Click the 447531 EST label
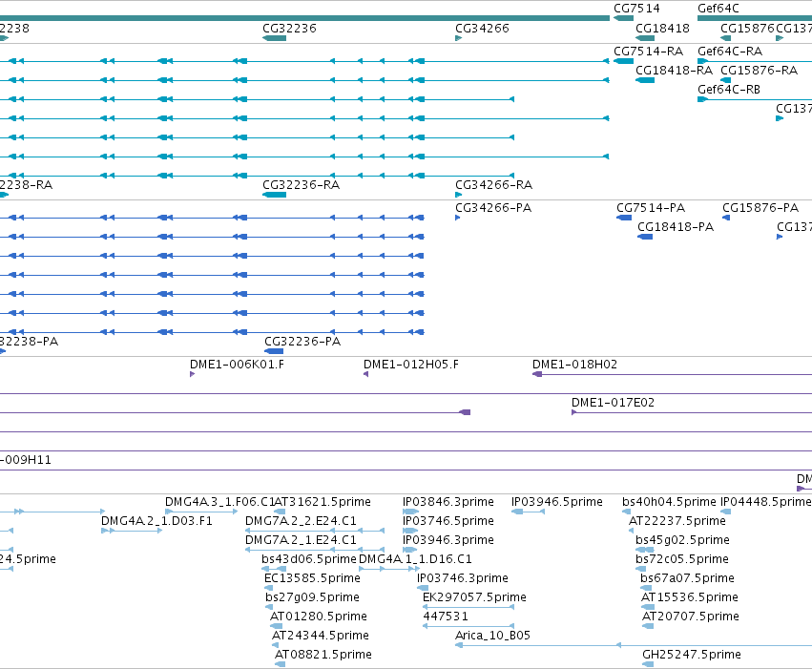Image resolution: width=812 pixels, height=669 pixels. click(x=446, y=617)
